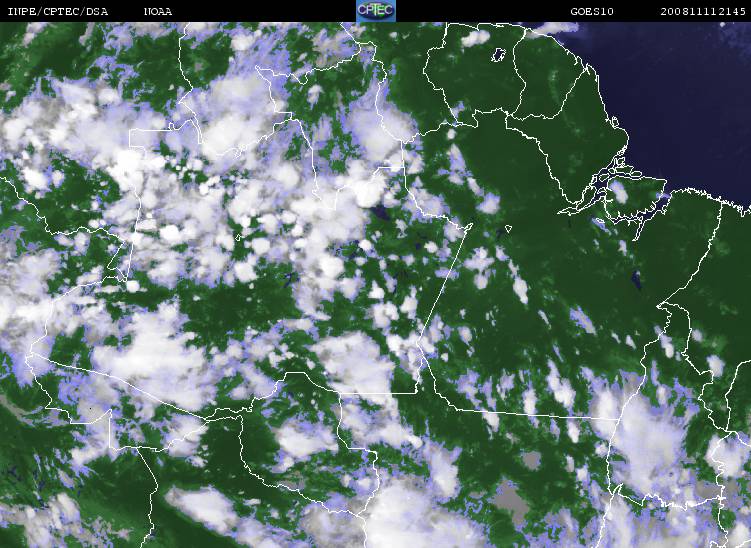Image resolution: width=751 pixels, height=548 pixels.
Task: Click the NOAA text in the header
Action: (158, 11)
